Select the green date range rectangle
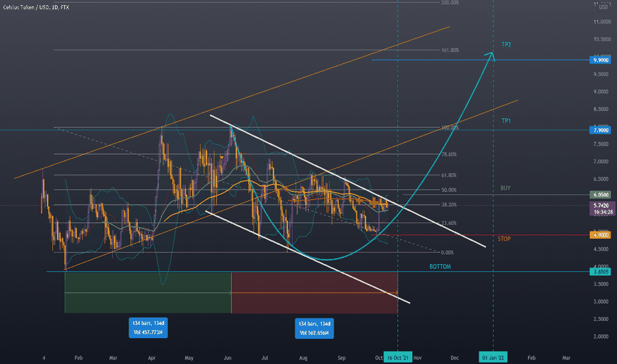The image size is (617, 364). [148, 293]
